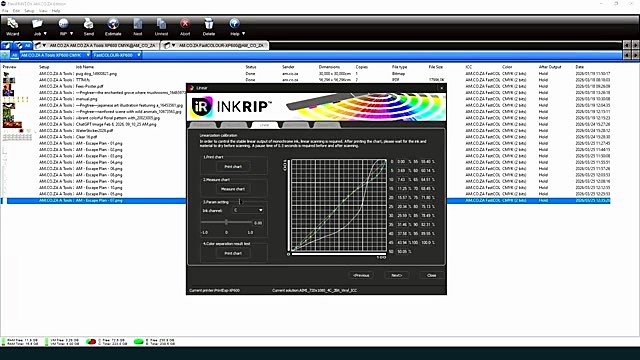Image resolution: width=640 pixels, height=360 pixels.
Task: Click the value field beside the 100 percent row
Action: pos(426,242)
